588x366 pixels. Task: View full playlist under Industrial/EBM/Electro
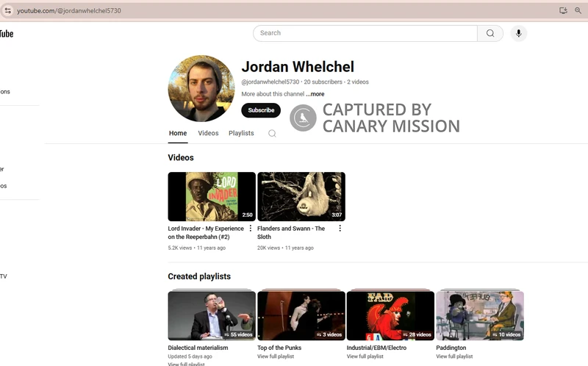point(365,356)
